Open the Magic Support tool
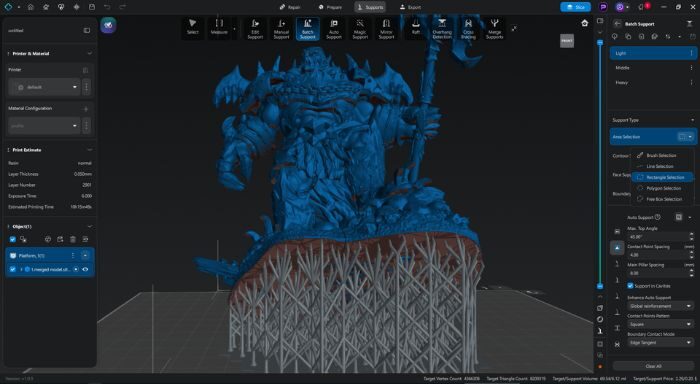700x384 pixels. [x=360, y=29]
